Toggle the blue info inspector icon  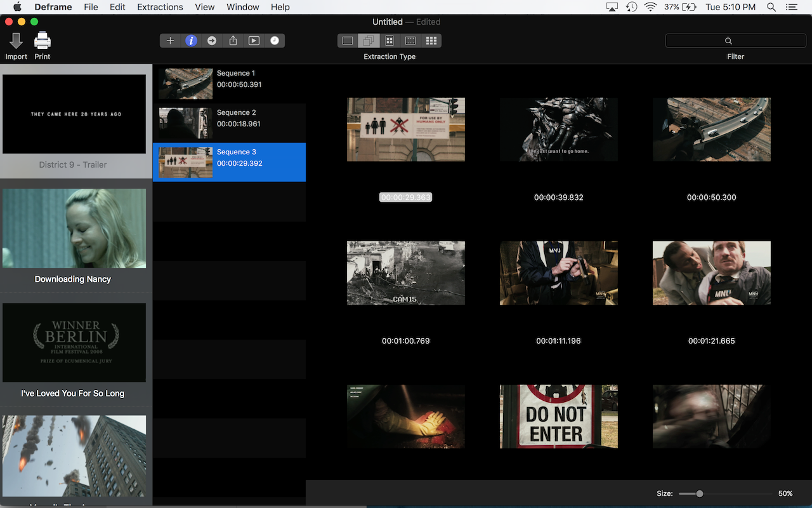(x=191, y=41)
